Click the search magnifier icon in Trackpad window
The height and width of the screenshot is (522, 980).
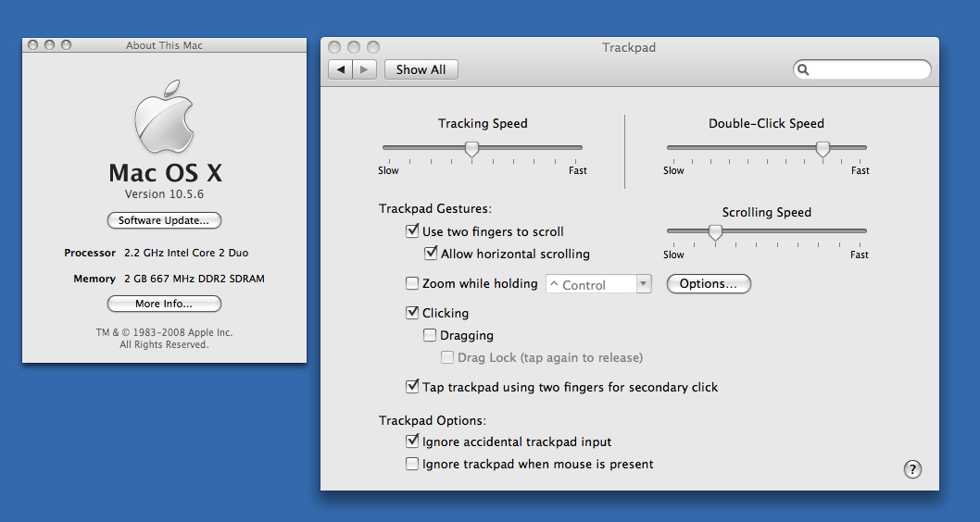[804, 69]
